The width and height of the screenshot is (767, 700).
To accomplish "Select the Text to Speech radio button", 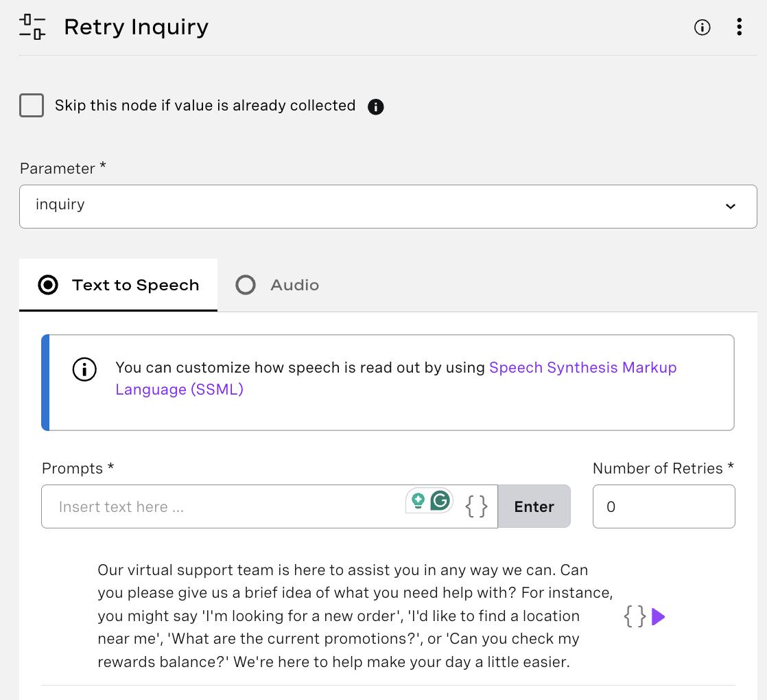I will coord(48,285).
